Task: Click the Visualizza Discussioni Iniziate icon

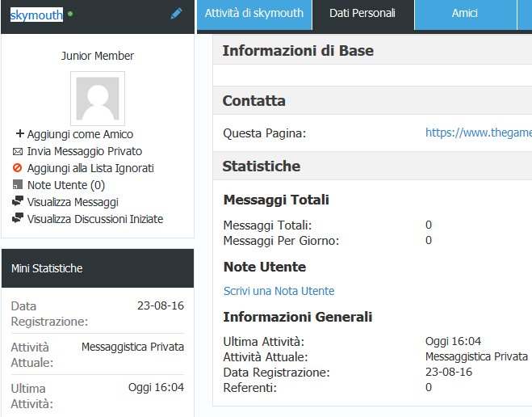Action: (x=18, y=218)
